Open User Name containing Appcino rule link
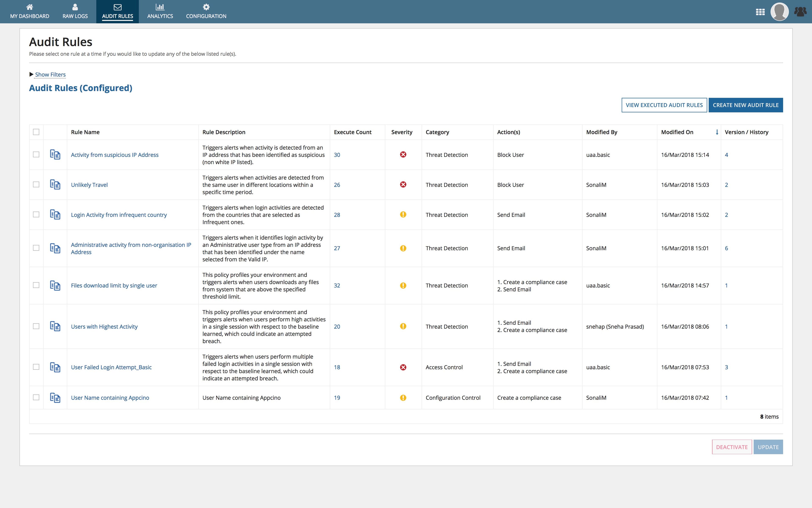812x508 pixels. (110, 398)
